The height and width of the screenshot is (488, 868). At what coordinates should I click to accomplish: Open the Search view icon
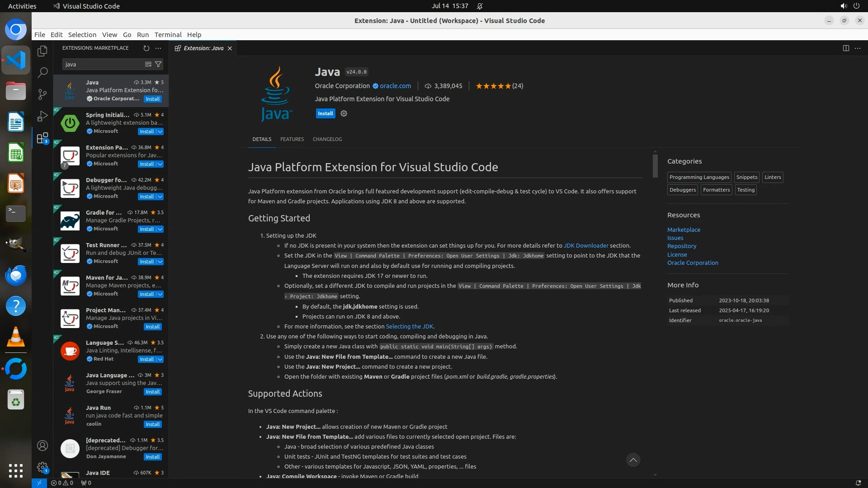coord(42,72)
